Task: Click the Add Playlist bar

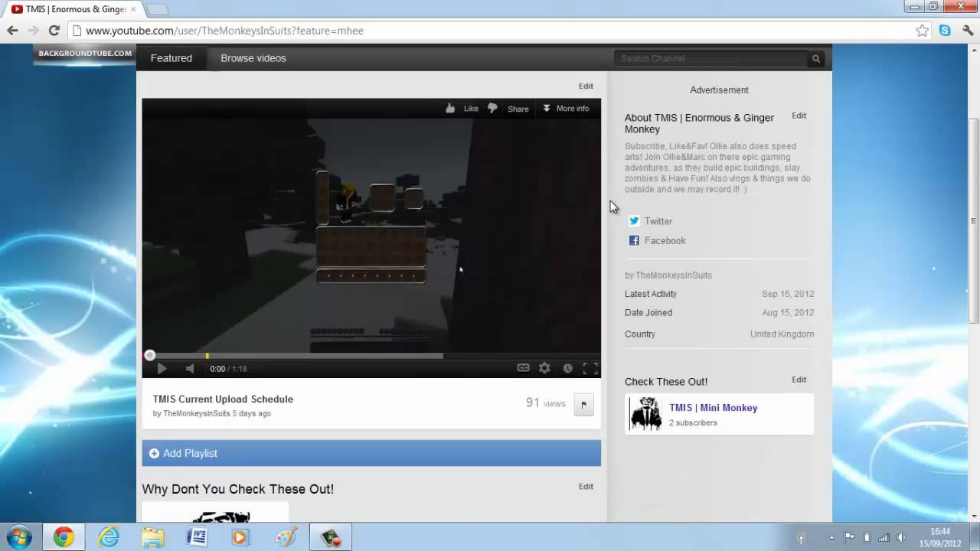Action: (371, 453)
